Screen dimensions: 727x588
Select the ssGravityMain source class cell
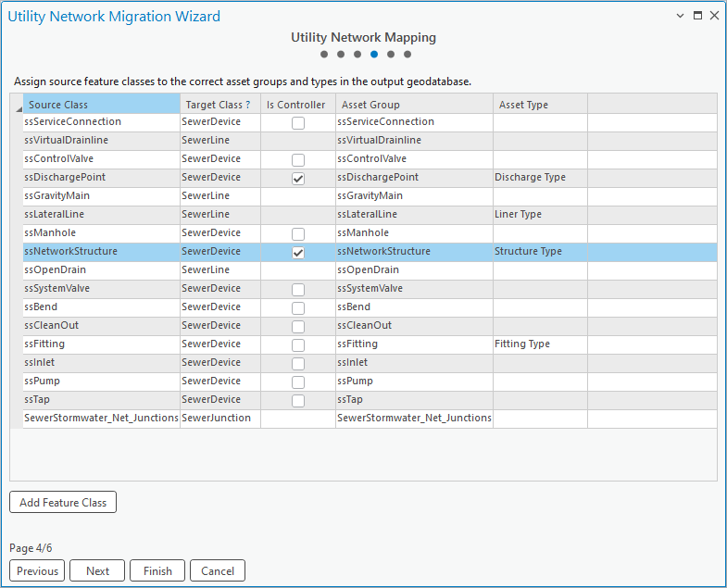pos(102,196)
